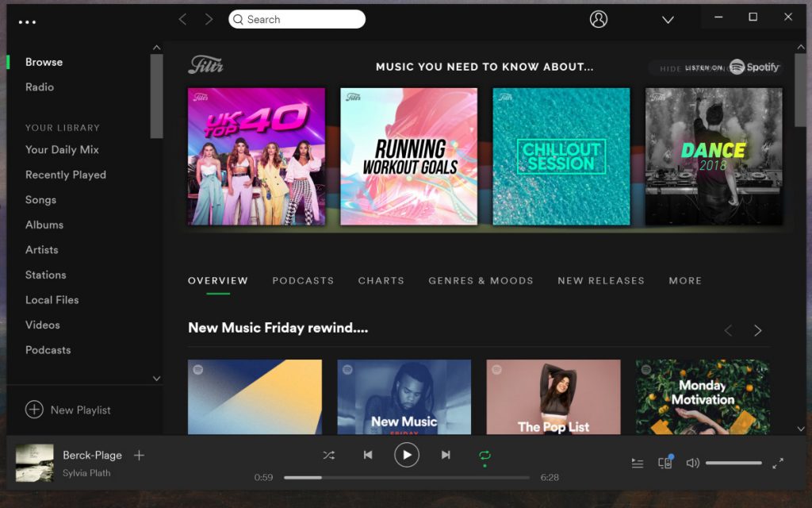This screenshot has height=508, width=812.
Task: Minimize the Spotify window
Action: (718, 17)
